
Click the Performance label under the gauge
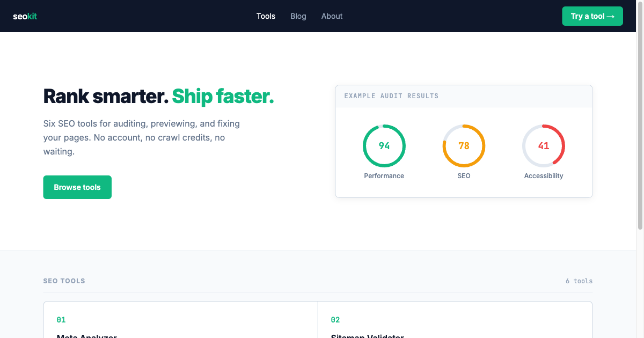[384, 176]
